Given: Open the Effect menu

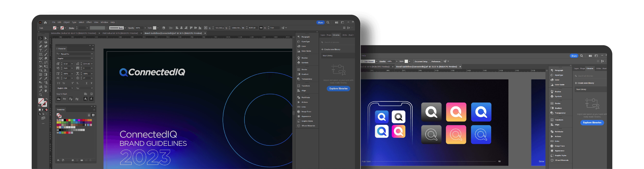Looking at the screenshot, I should point(89,22).
